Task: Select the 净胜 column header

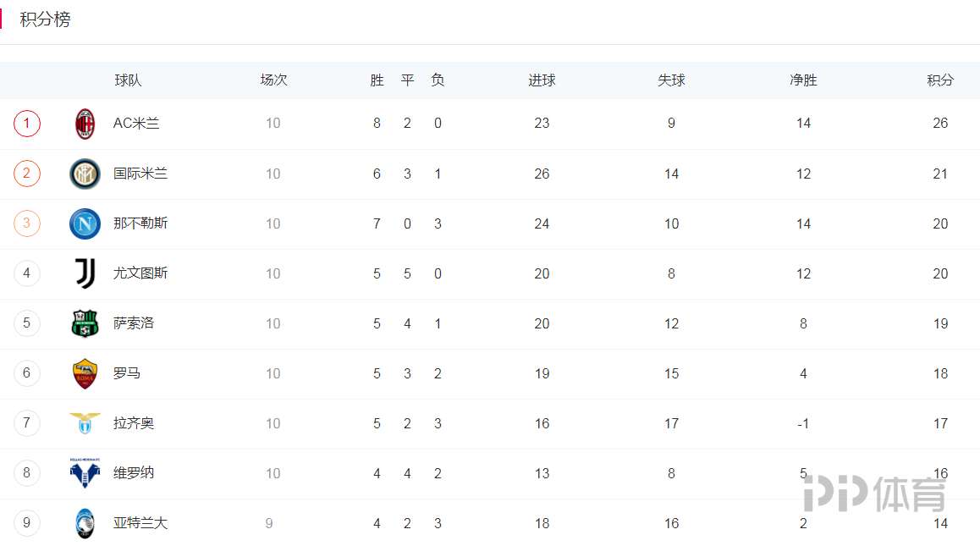Action: [x=803, y=80]
